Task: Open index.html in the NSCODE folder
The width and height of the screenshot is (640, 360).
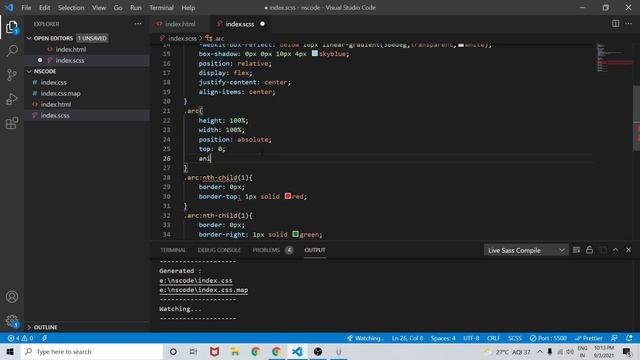Action: tap(56, 104)
